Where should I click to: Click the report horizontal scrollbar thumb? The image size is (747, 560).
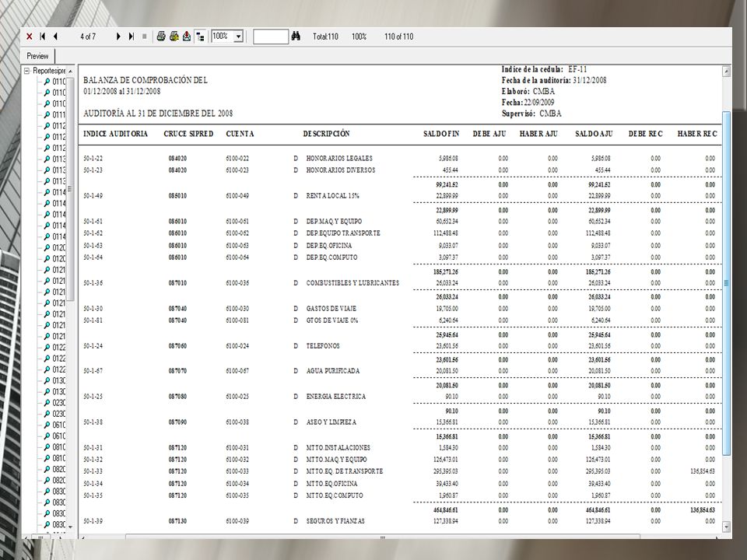coord(383,537)
